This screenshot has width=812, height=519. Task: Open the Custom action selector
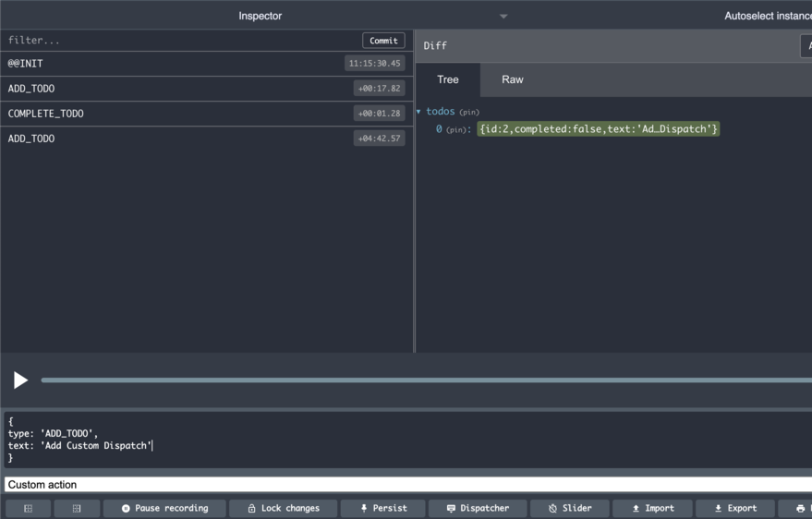click(x=408, y=485)
